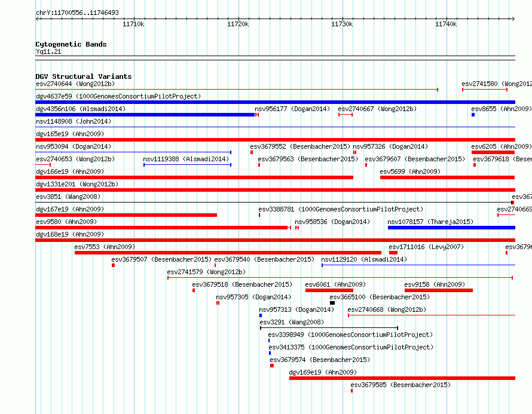Open nsv1148908 (John2014) variant
532x414 pixels.
(74, 121)
